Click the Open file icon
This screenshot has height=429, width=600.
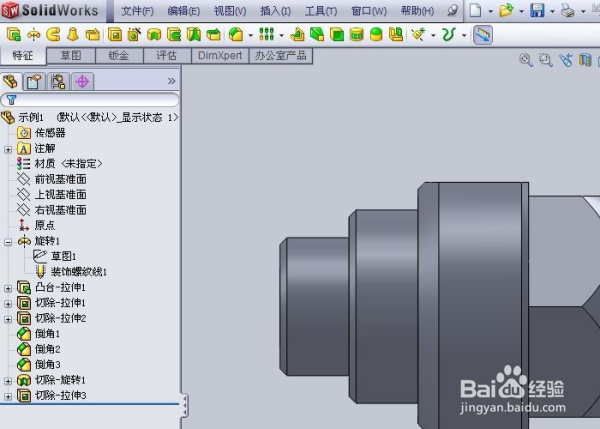tap(506, 10)
